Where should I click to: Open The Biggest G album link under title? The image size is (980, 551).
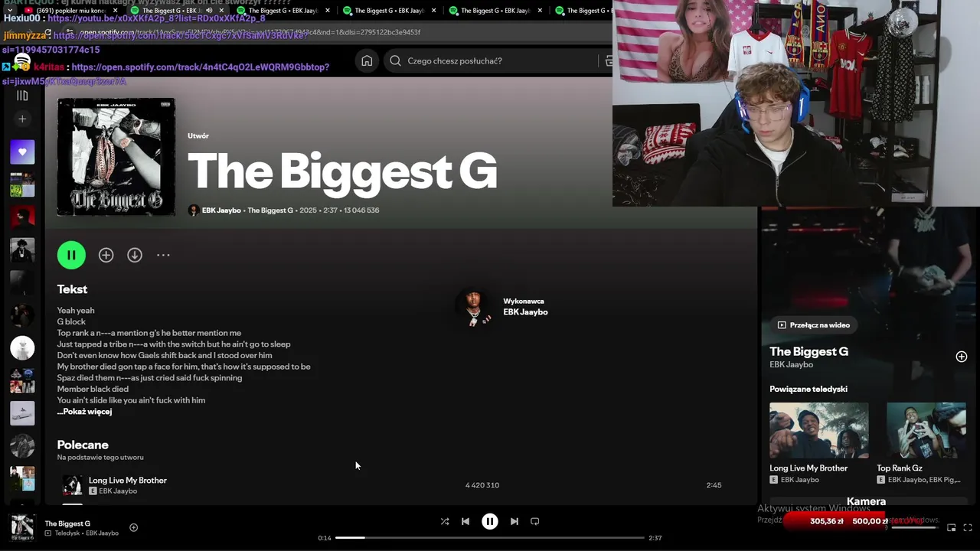(x=270, y=210)
